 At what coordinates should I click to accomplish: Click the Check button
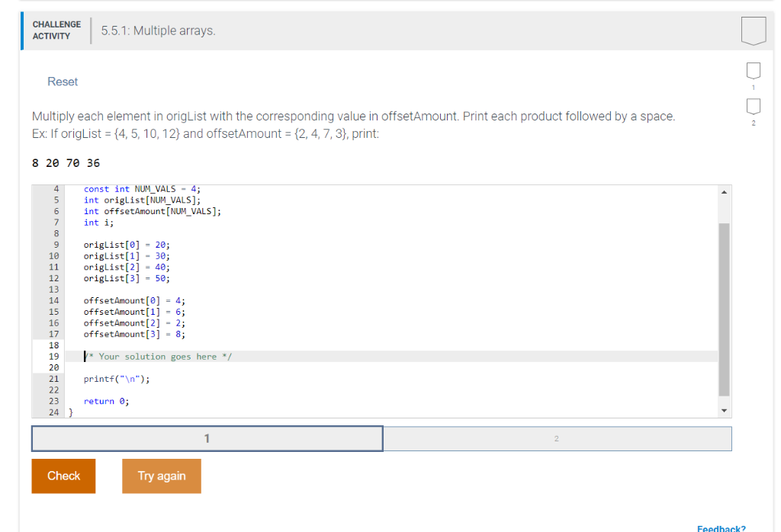point(63,476)
